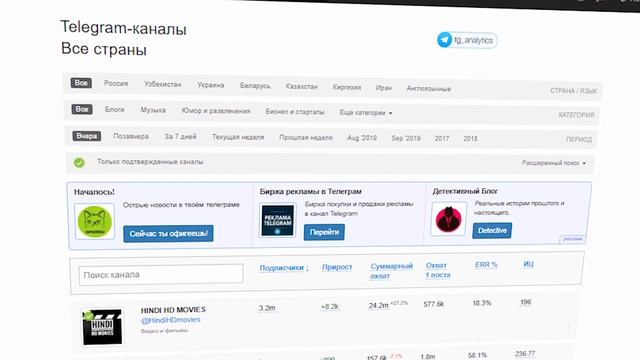The image size is (640, 360).
Task: Toggle only confirmed channels green checkmark
Action: [79, 162]
